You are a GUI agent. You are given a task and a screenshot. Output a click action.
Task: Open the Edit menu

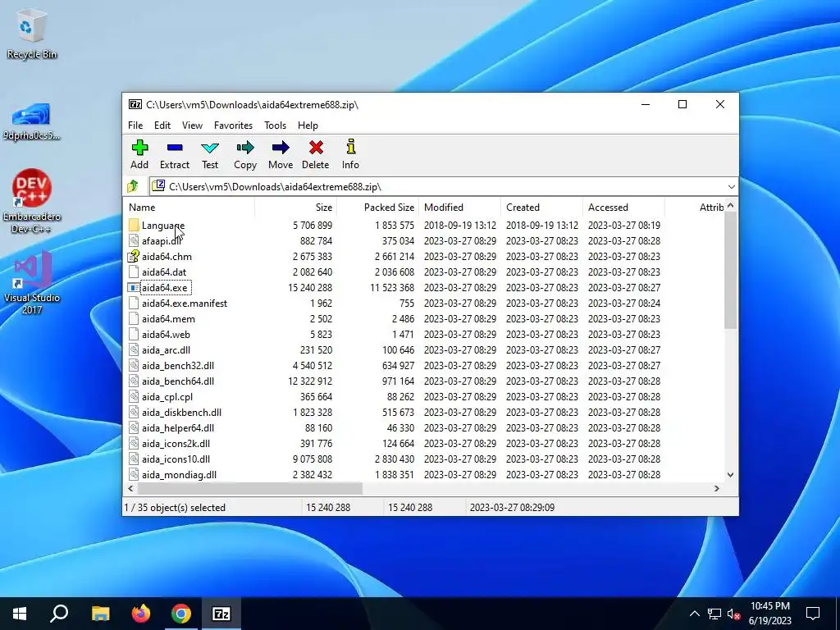pos(162,126)
